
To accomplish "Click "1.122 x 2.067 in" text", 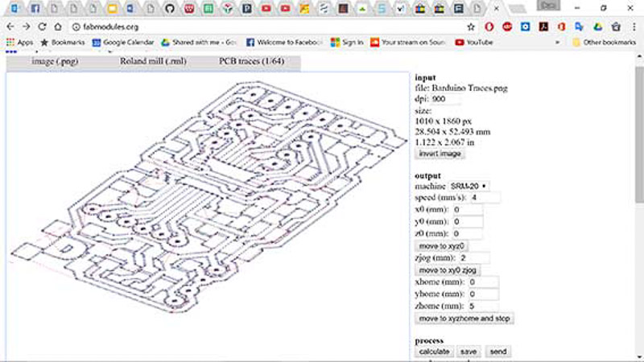I will point(444,142).
